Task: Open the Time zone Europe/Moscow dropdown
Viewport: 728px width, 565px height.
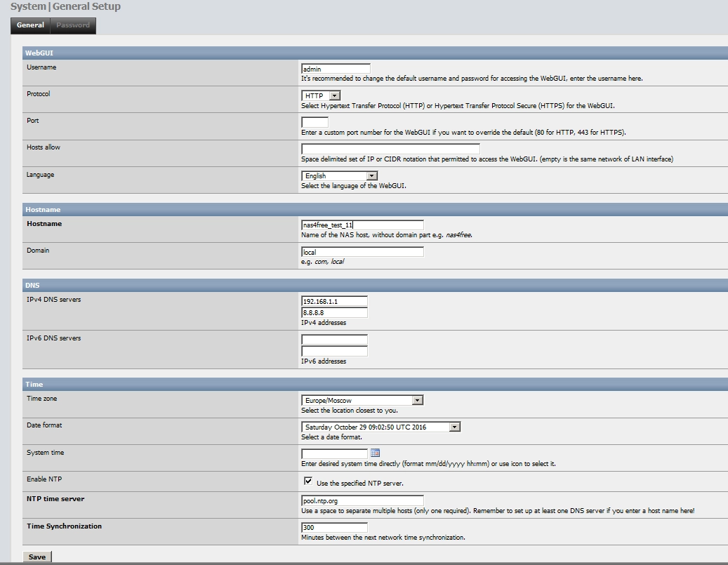Action: (362, 400)
